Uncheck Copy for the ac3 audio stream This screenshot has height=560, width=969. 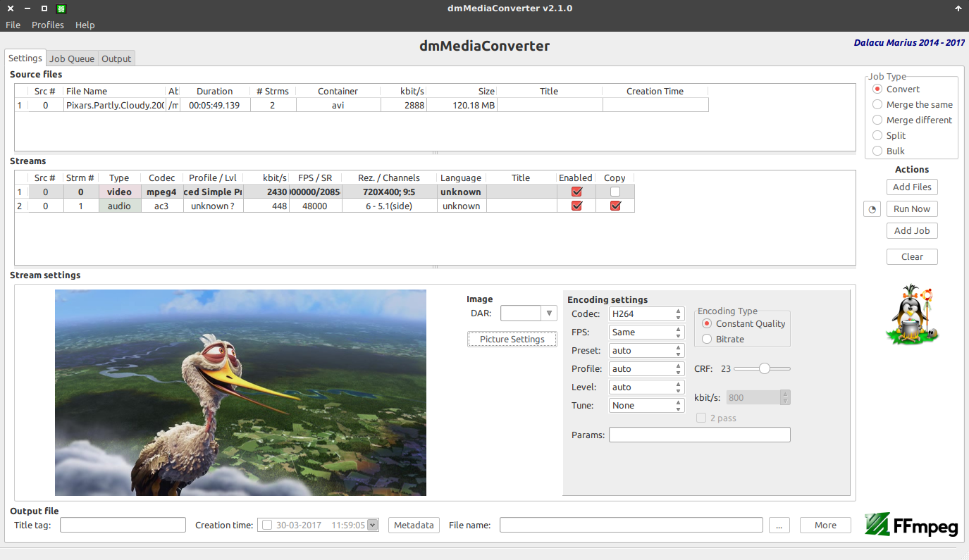[x=615, y=206]
